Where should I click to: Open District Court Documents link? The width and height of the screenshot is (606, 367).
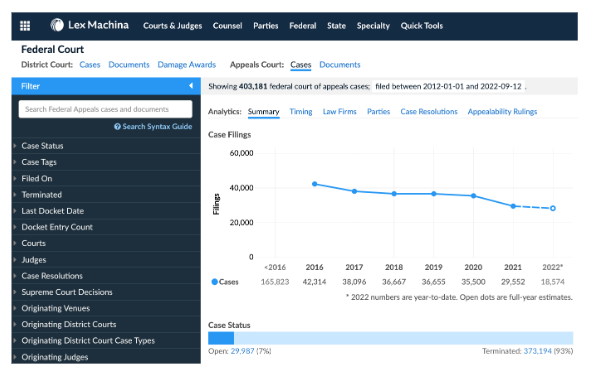point(129,65)
